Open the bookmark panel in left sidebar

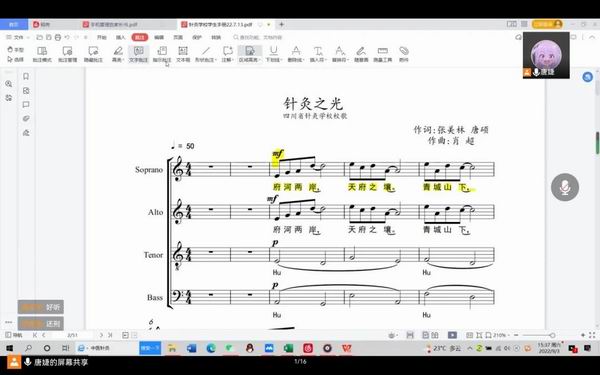point(26,77)
